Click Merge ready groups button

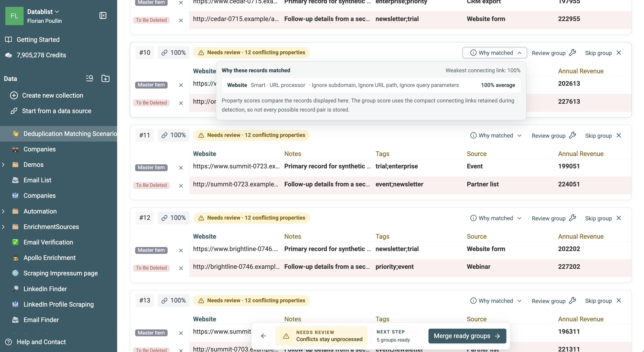click(467, 336)
